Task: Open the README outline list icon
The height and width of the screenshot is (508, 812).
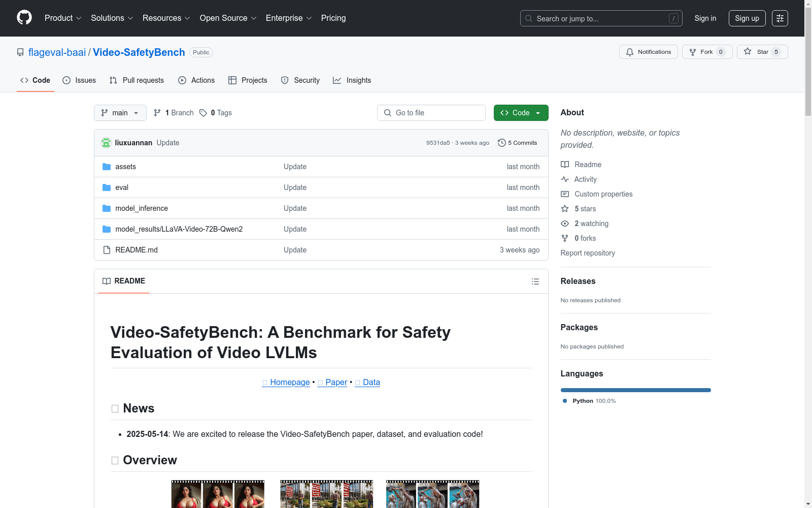Action: [535, 281]
